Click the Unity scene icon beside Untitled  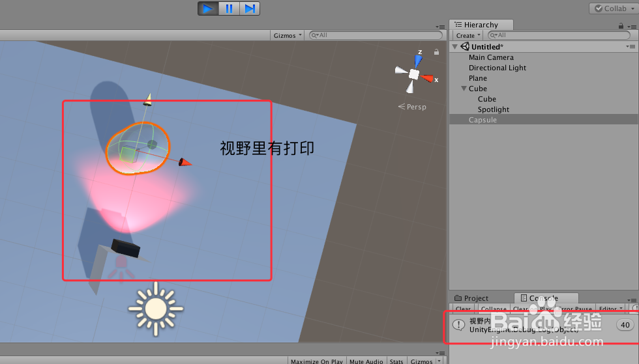tap(465, 46)
